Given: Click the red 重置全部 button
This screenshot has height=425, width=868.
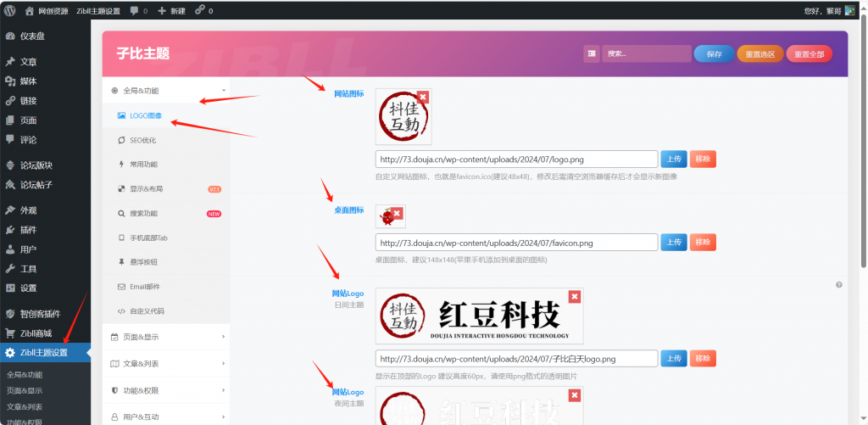Looking at the screenshot, I should click(809, 53).
